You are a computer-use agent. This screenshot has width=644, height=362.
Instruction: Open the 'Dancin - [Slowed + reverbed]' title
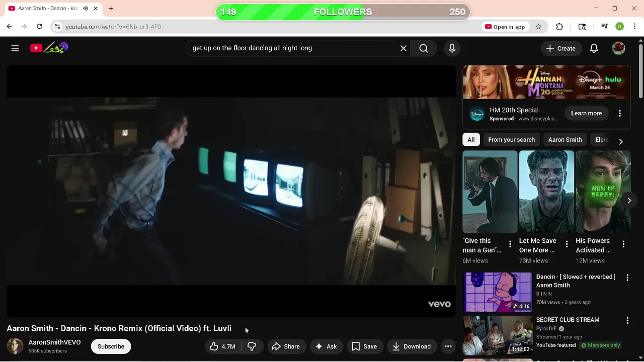click(x=576, y=281)
